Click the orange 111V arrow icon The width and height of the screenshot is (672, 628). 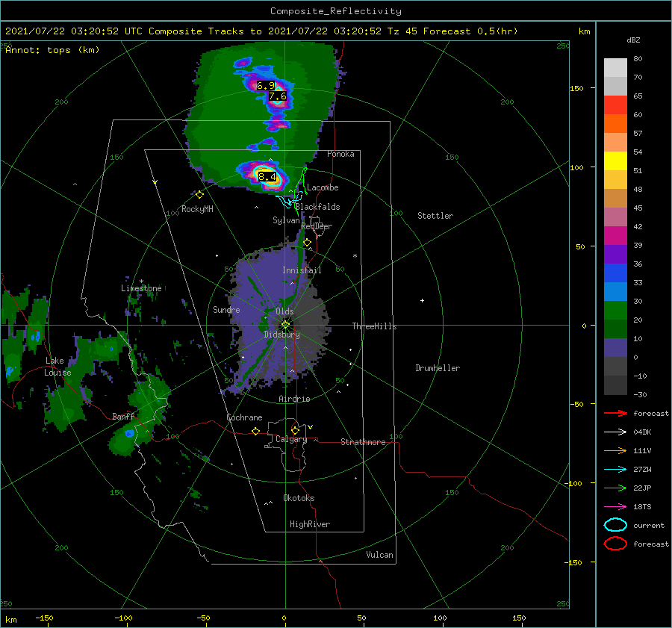click(x=615, y=450)
